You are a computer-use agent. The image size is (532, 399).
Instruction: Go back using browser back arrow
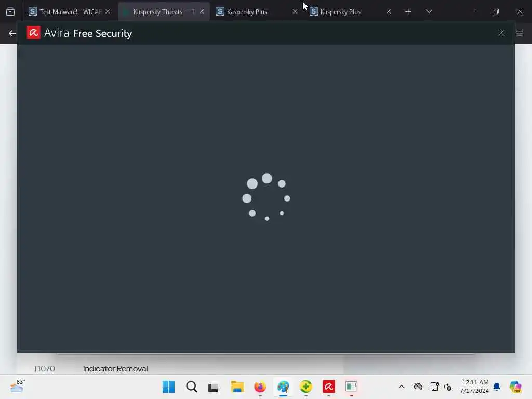12,33
